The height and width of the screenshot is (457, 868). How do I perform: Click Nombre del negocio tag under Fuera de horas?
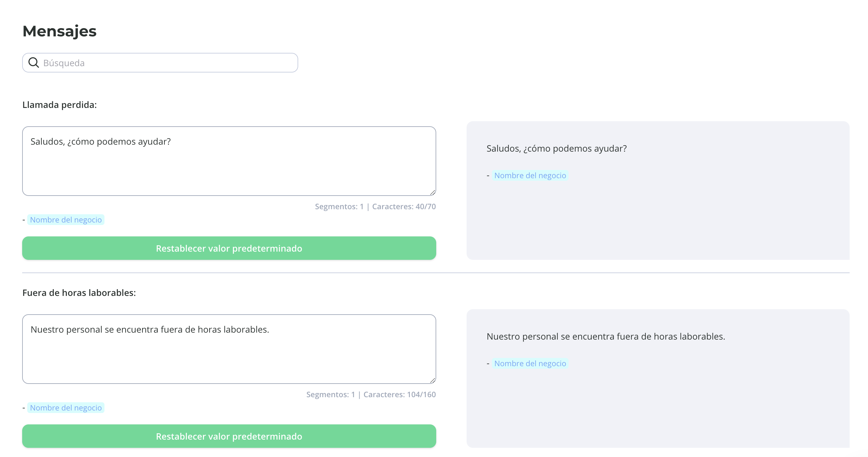66,408
